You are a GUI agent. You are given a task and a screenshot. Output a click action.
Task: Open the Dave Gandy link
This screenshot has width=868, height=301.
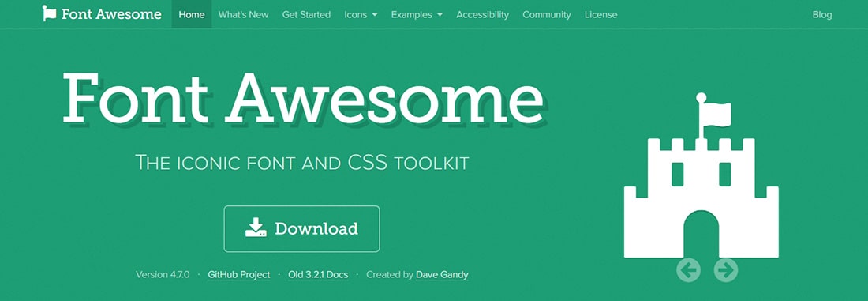point(442,274)
